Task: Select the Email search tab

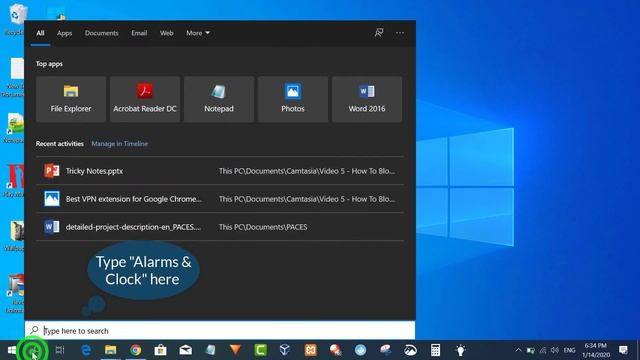Action: point(139,33)
